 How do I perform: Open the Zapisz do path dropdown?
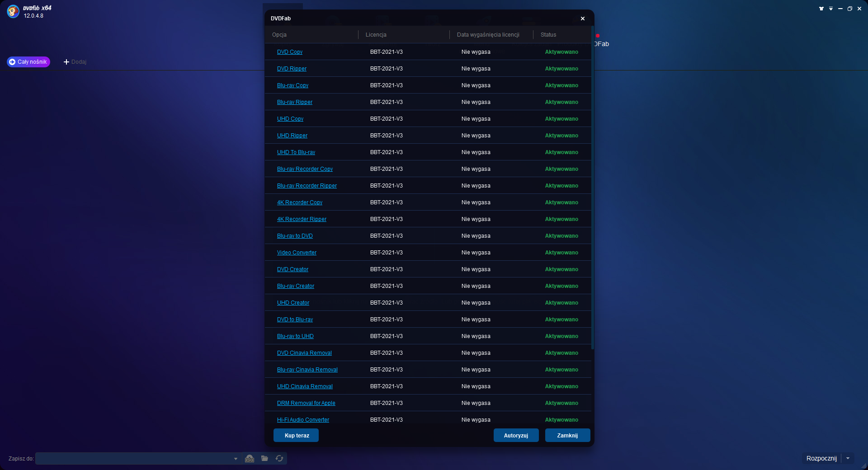click(x=236, y=459)
